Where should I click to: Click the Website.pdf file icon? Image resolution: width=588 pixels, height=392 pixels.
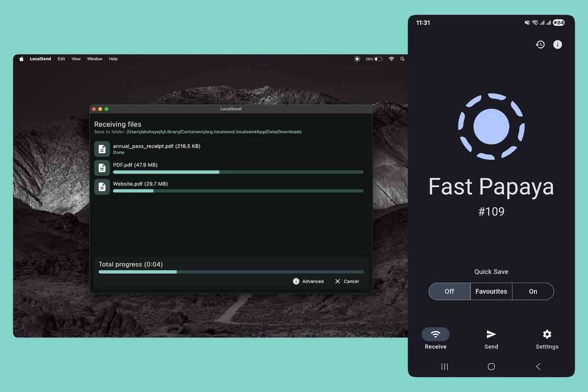point(102,187)
